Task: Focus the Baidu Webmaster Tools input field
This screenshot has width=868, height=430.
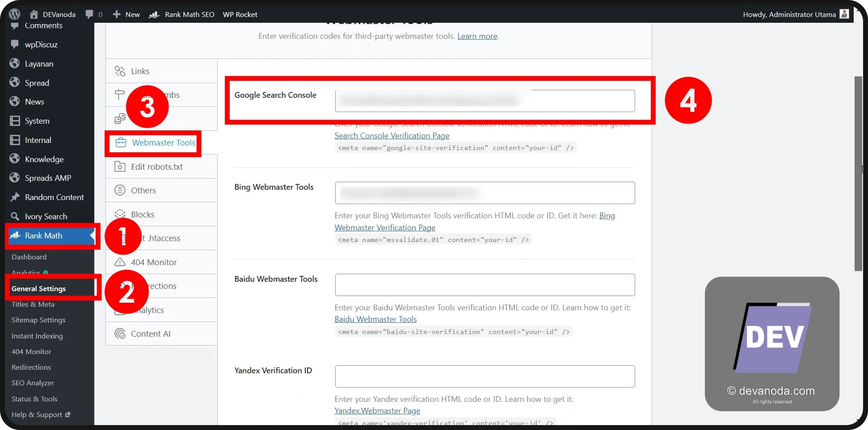Action: point(485,285)
